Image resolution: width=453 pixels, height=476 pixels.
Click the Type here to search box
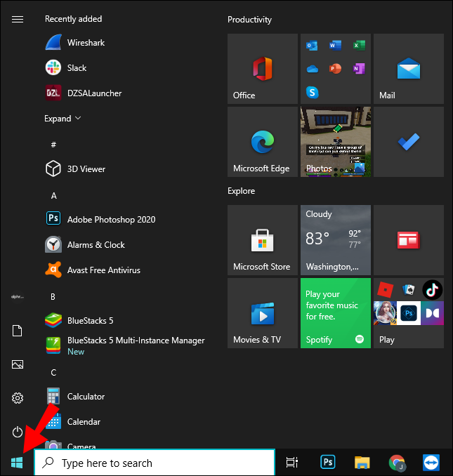tap(155, 463)
